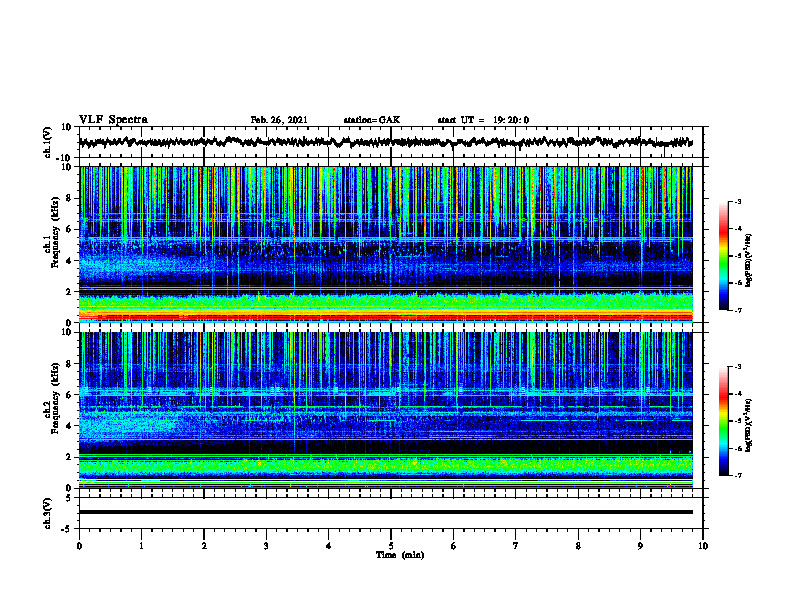Click the time axis tick label "0"

(x=79, y=546)
